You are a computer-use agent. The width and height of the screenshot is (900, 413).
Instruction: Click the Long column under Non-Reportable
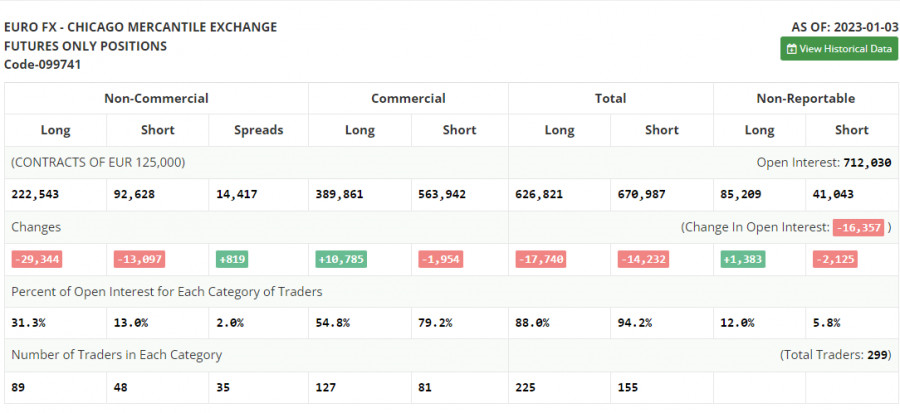coord(759,130)
